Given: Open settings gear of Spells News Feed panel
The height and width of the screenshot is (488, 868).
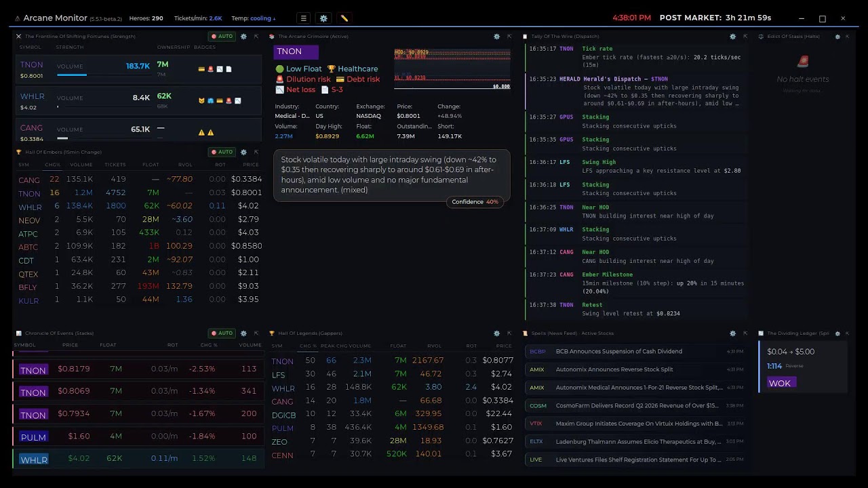Looking at the screenshot, I should 732,333.
